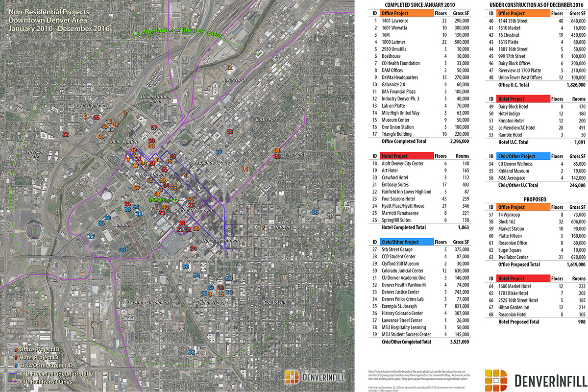Select red marker 22 near Jefferson Park

point(65,134)
